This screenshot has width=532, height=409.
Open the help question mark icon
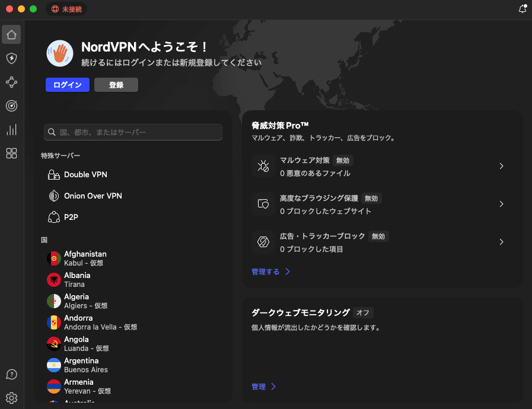point(11,374)
